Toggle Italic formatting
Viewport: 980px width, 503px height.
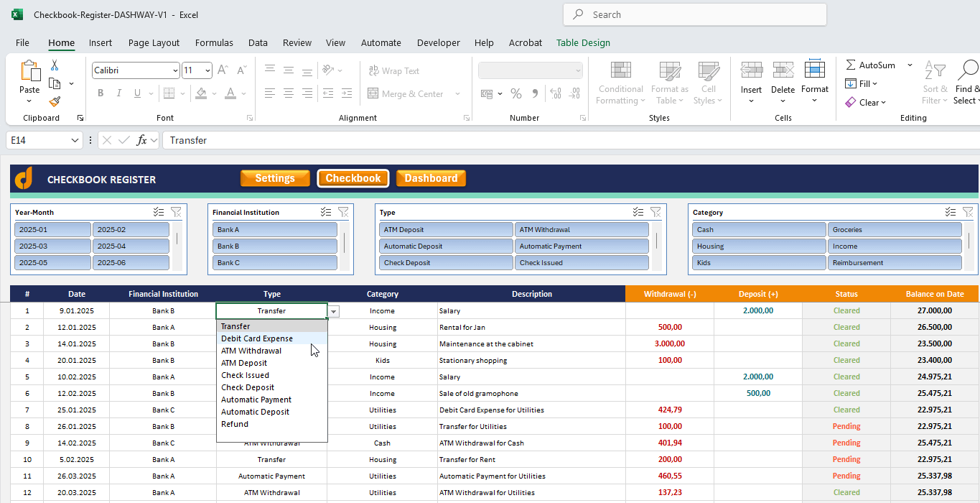[118, 93]
